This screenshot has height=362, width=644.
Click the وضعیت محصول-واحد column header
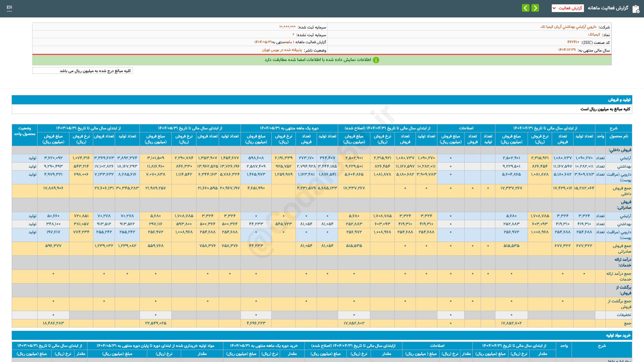click(x=24, y=131)
